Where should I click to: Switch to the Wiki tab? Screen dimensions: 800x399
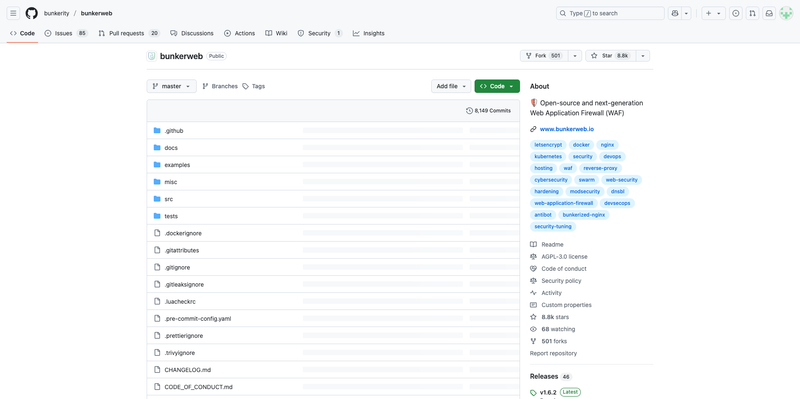(276, 33)
